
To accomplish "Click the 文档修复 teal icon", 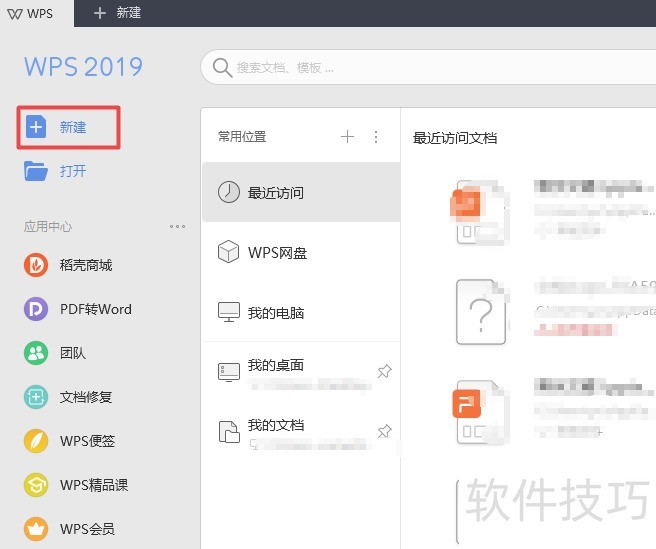I will (x=36, y=397).
